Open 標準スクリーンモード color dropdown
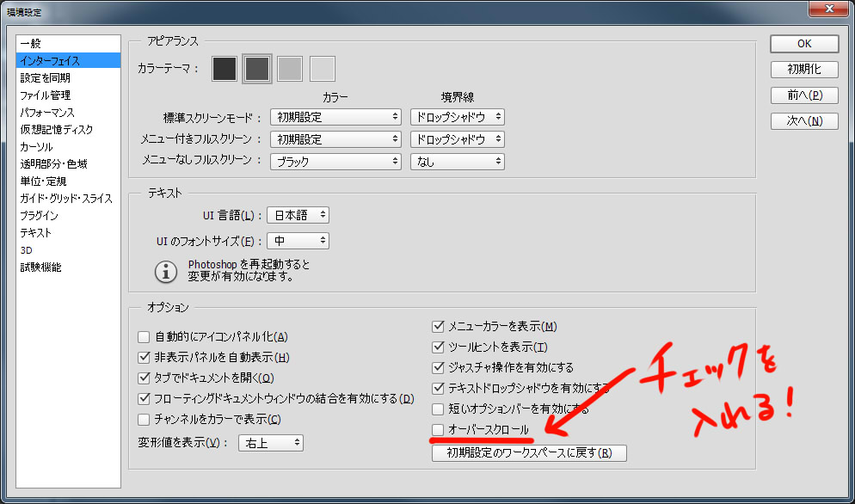 (335, 117)
